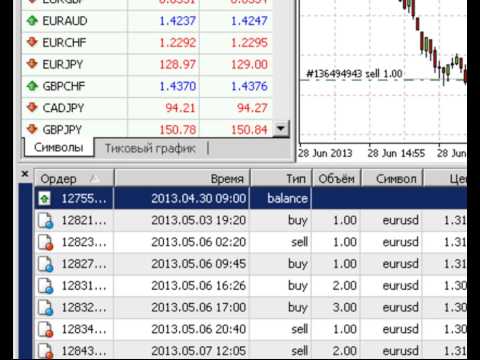Select the EURJPY symbol name
Image resolution: width=480 pixels, height=360 pixels.
[x=63, y=64]
